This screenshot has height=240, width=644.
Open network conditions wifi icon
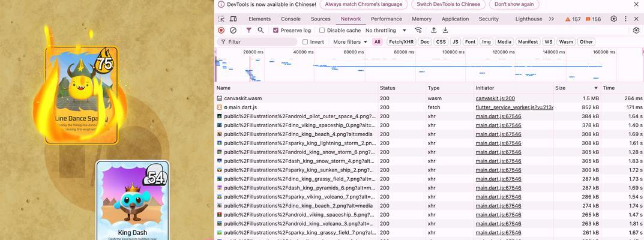coord(418,31)
